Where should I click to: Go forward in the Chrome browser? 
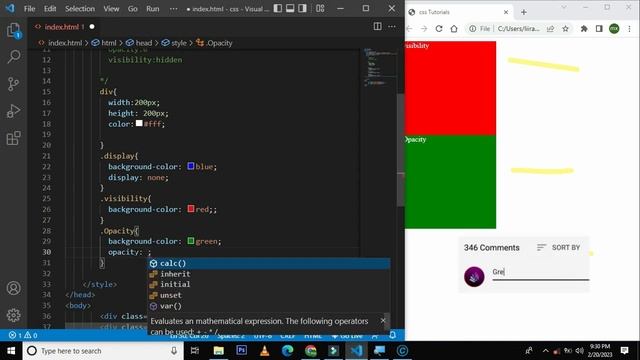424,29
